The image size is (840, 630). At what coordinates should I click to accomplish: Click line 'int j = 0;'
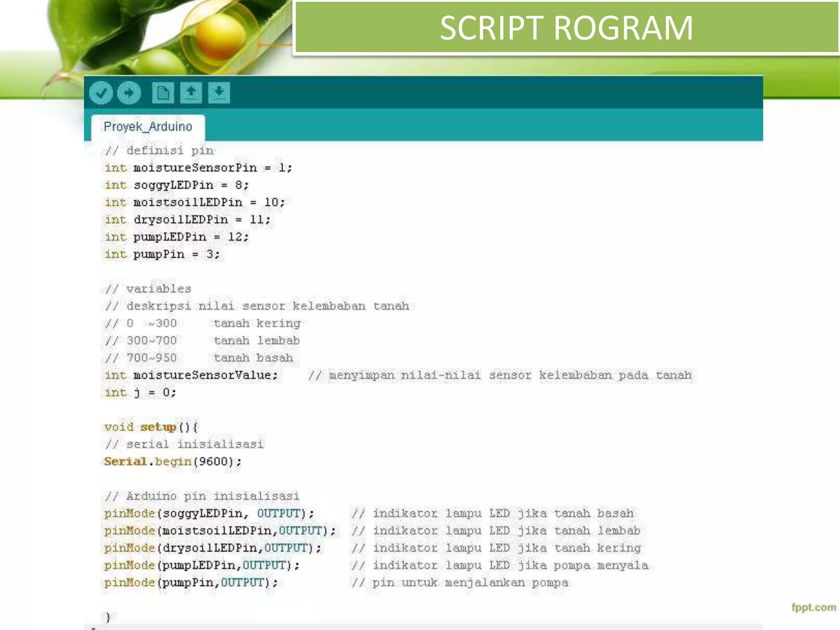click(140, 393)
